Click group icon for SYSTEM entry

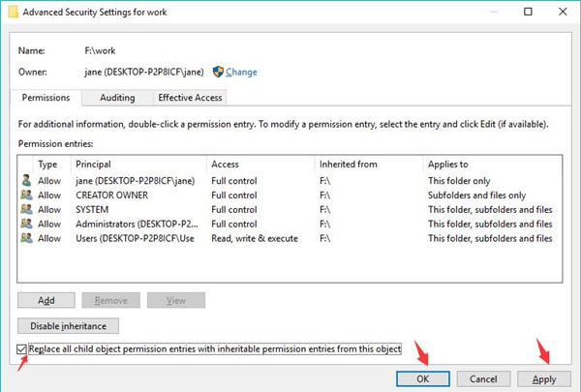(x=27, y=209)
